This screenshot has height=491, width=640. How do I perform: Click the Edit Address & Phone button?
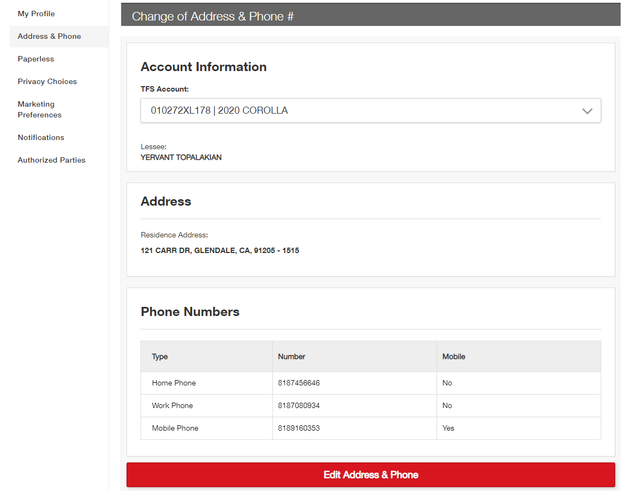click(x=371, y=475)
